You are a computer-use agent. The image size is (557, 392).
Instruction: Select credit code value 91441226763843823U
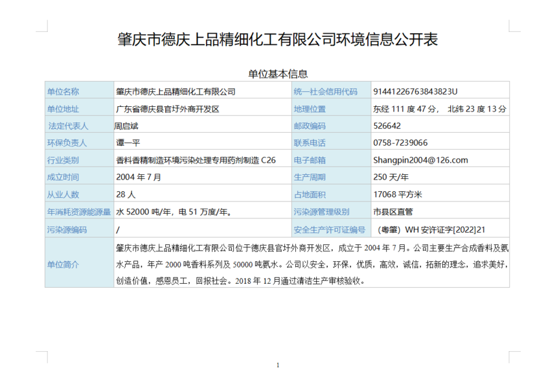tap(415, 92)
